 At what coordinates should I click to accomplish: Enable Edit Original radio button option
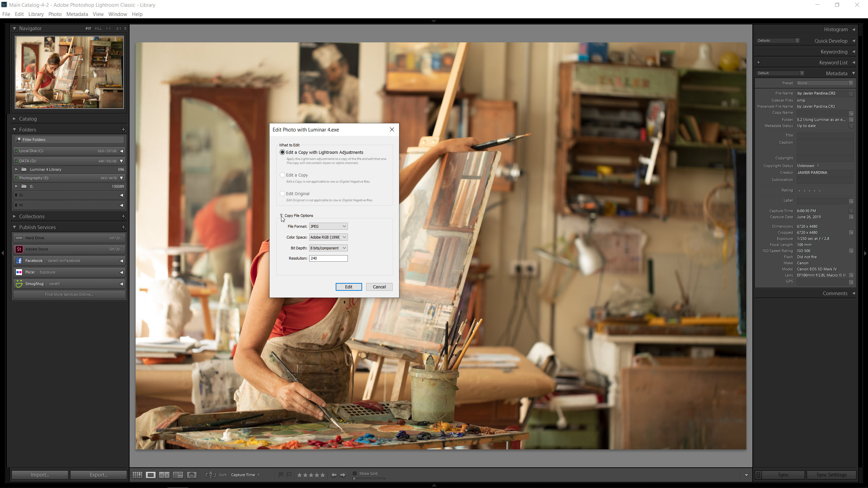pyautogui.click(x=282, y=193)
